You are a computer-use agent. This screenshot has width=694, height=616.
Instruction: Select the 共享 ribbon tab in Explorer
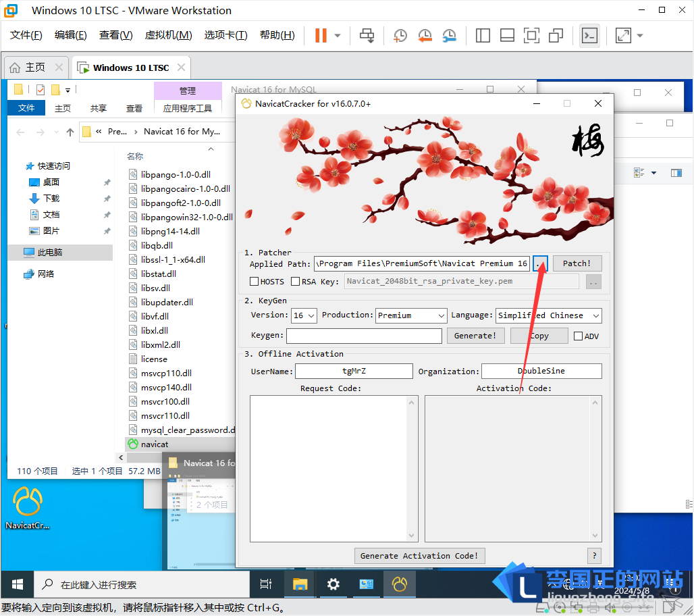(x=99, y=108)
